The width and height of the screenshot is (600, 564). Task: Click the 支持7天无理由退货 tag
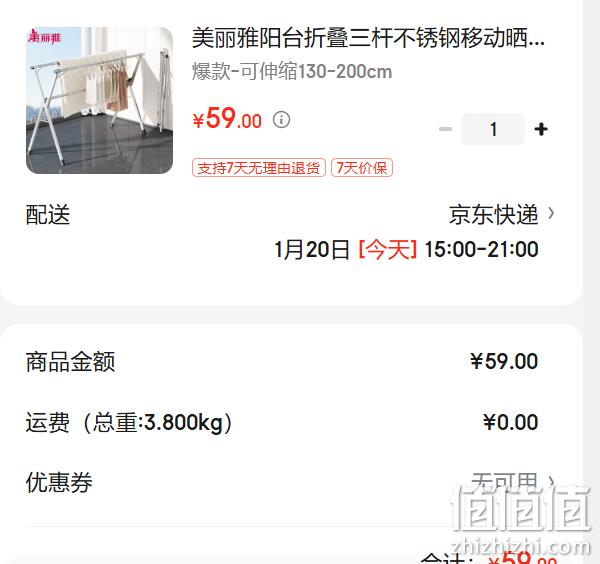pos(259,168)
